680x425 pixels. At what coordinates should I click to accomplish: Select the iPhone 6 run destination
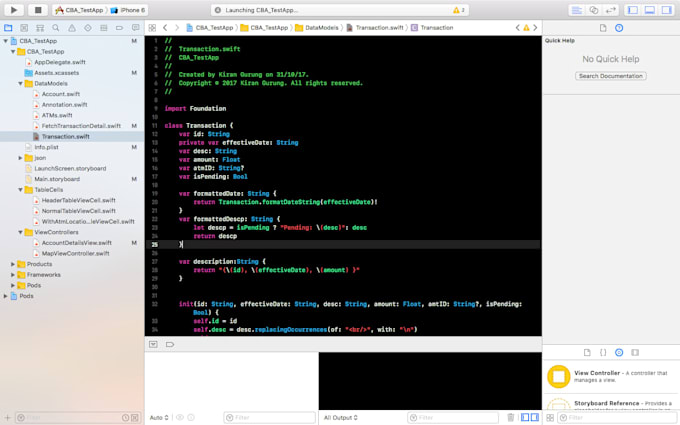(x=129, y=10)
